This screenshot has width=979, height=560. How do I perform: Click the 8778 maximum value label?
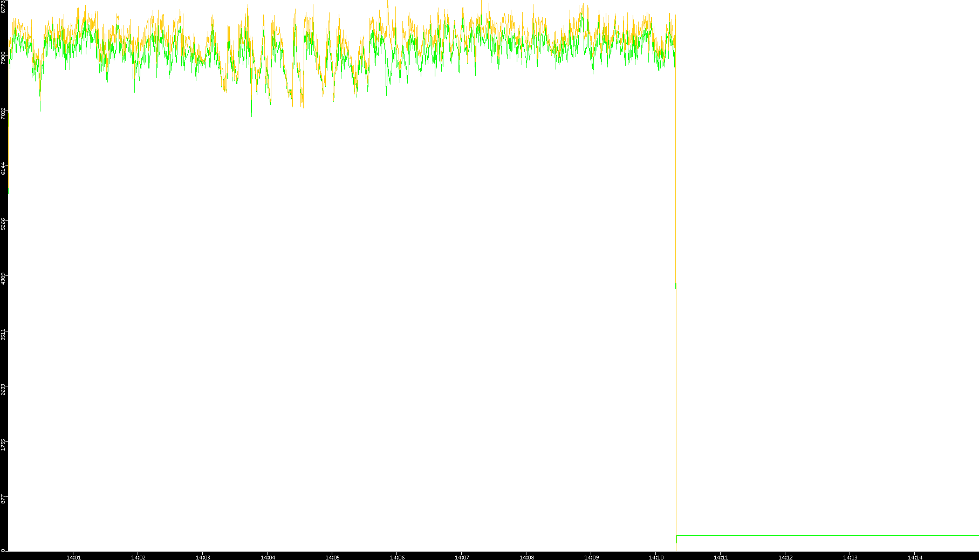pos(3,7)
